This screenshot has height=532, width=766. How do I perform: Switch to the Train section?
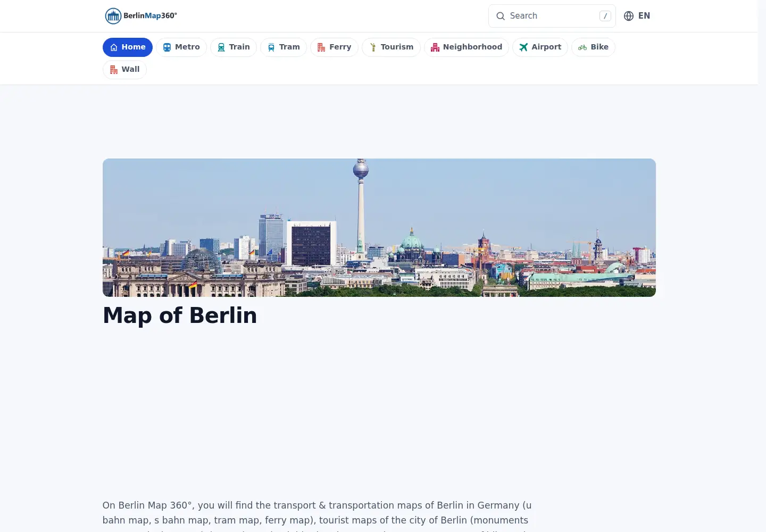click(x=234, y=47)
